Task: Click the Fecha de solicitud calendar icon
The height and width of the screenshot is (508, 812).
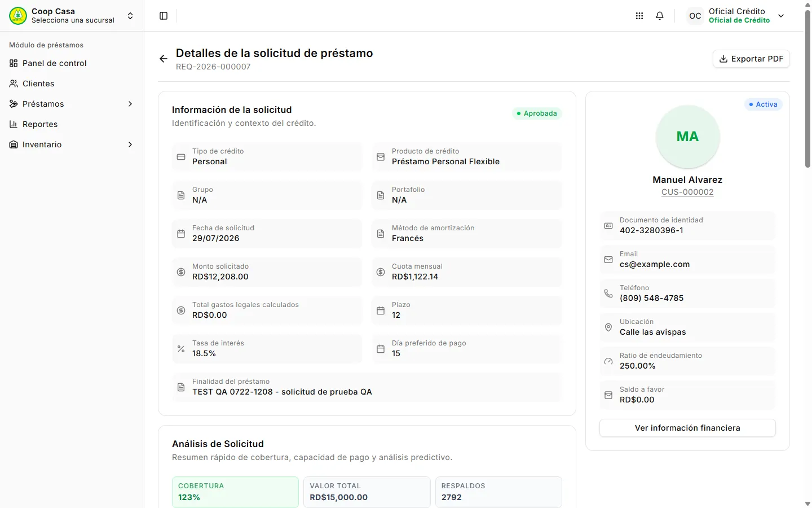Action: pyautogui.click(x=181, y=234)
